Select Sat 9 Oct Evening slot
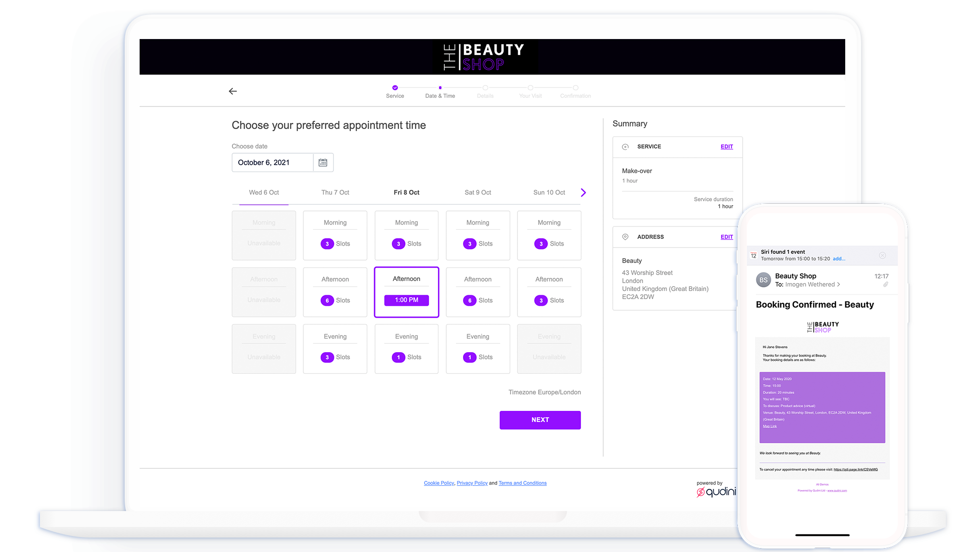The image size is (980, 552). tap(477, 349)
